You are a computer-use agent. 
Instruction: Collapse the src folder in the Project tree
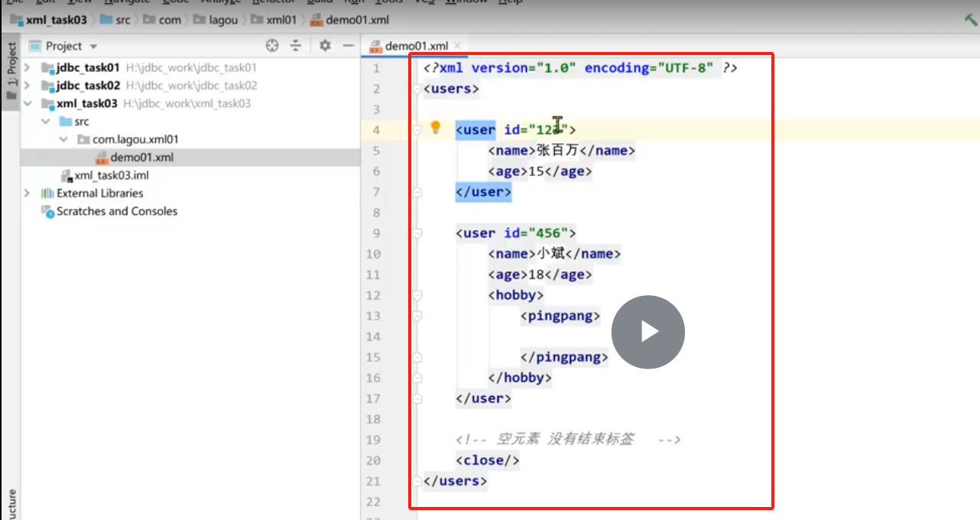click(47, 121)
